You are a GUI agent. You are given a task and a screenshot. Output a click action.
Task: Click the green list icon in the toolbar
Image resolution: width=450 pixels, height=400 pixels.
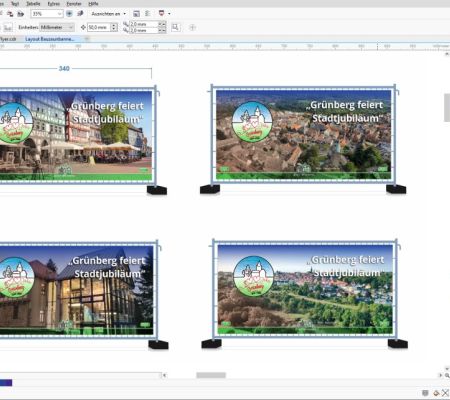[x=147, y=14]
